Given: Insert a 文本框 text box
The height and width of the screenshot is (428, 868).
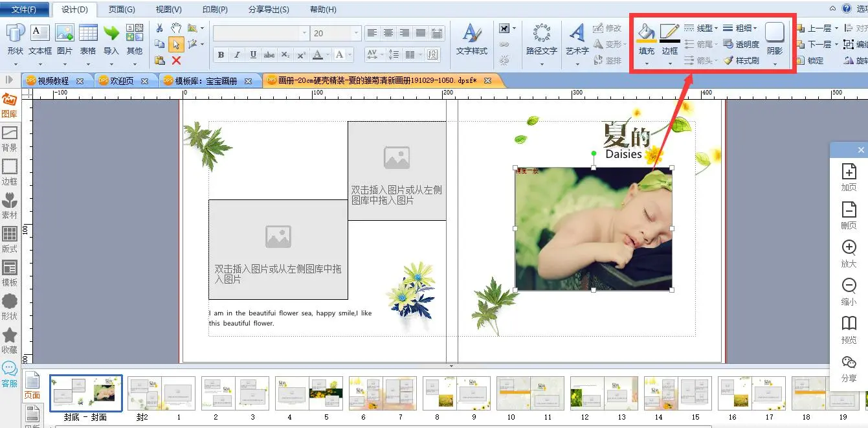Looking at the screenshot, I should click(x=40, y=38).
